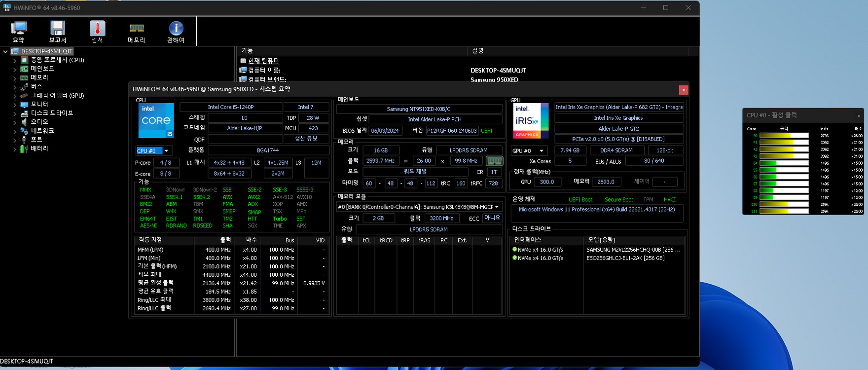Click the DESKTOP-4SMUQJT status bar text
868x370 pixels.
[x=27, y=362]
